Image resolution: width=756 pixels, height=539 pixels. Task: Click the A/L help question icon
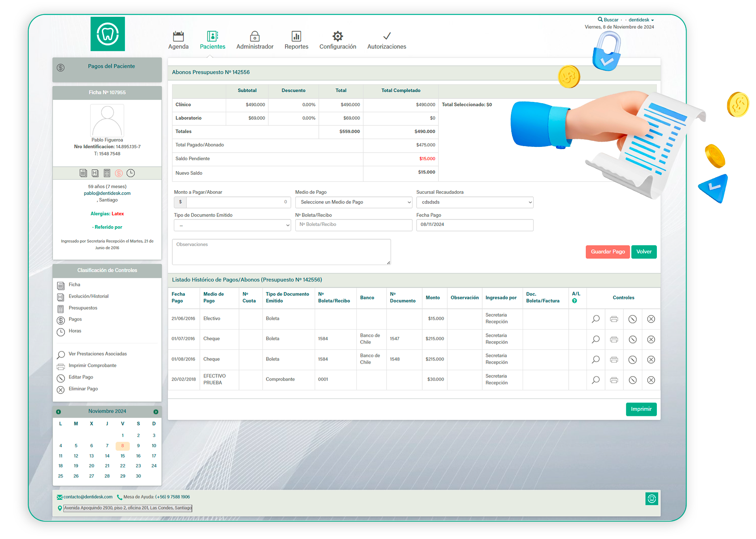tap(574, 301)
